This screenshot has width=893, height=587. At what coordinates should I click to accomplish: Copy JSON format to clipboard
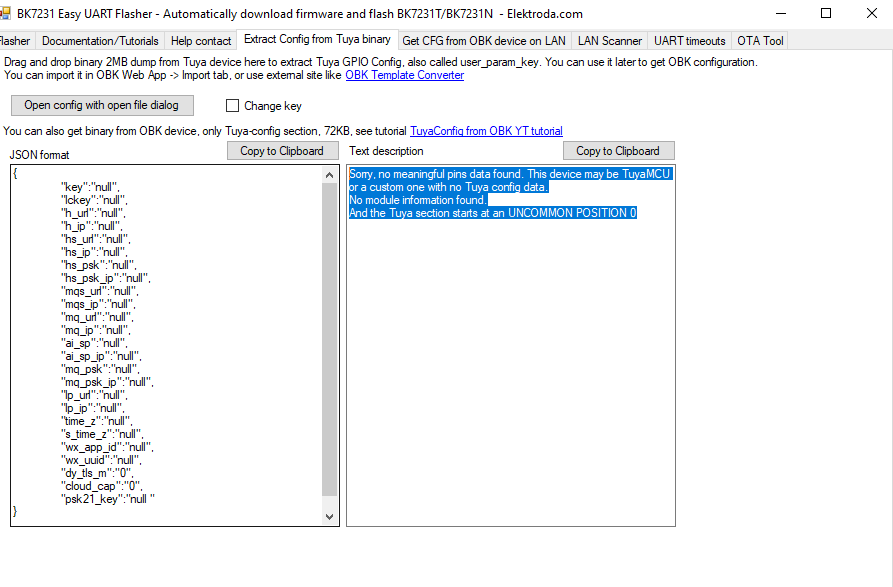coord(282,151)
